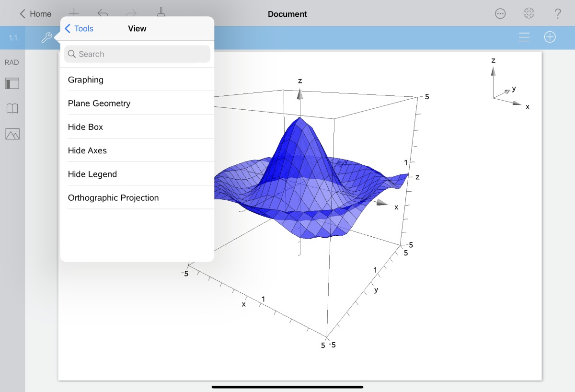Open the help question mark icon
This screenshot has width=575, height=392.
click(557, 13)
